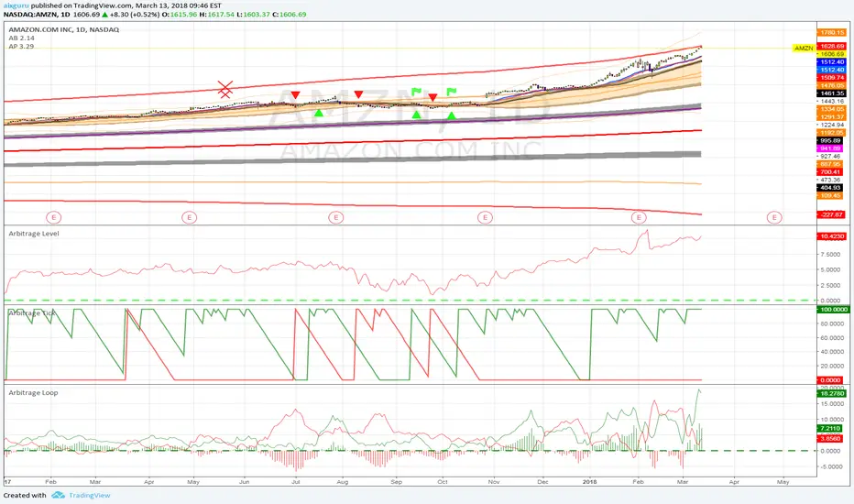Viewport: 854px width, 504px height.
Task: Click the 1509.74 red price tag
Action: 832,78
